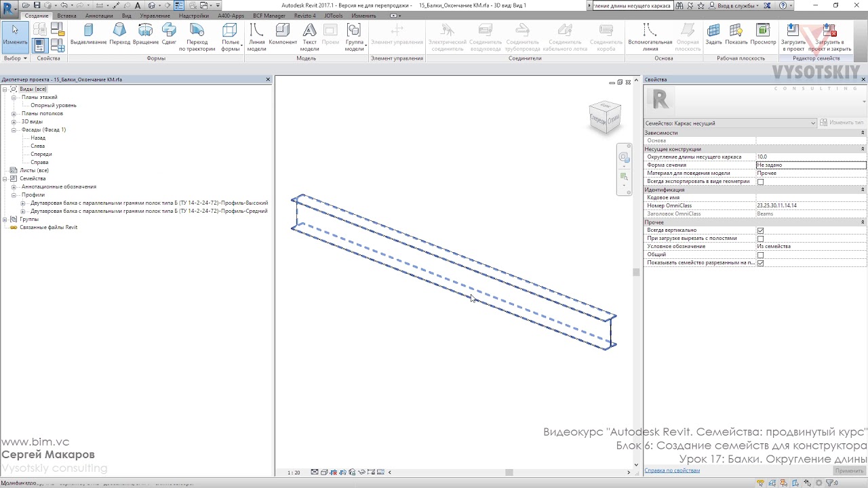The image size is (868, 488).
Task: Expand the Планы потолков node
Action: point(14,113)
